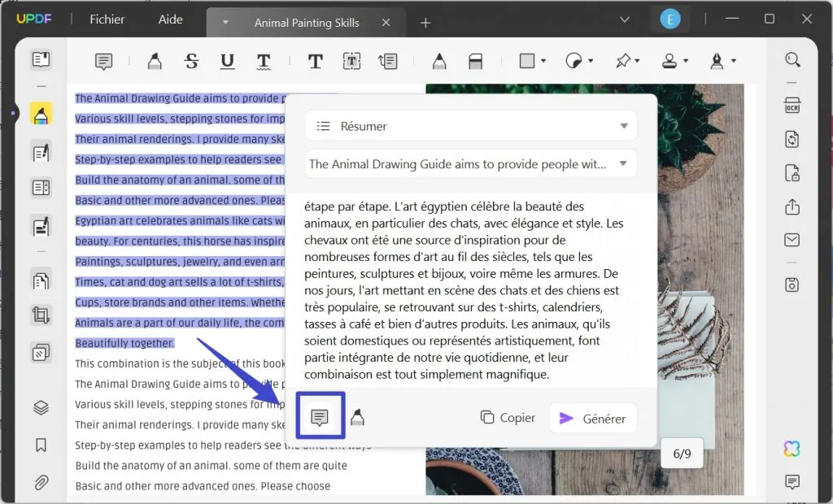Select the Underline annotation tool
Screen dimensions: 833x504
point(227,60)
